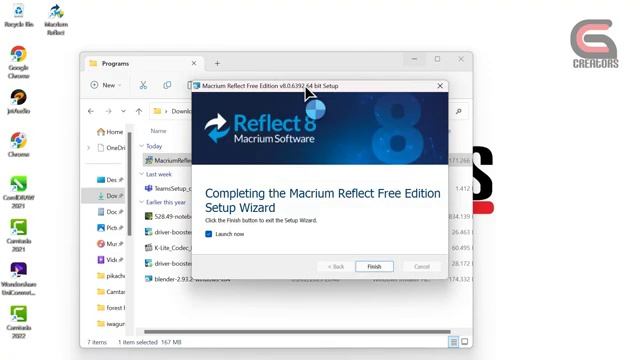Click the Cancel button in setup wizard
This screenshot has width=640, height=360.
coord(422,267)
